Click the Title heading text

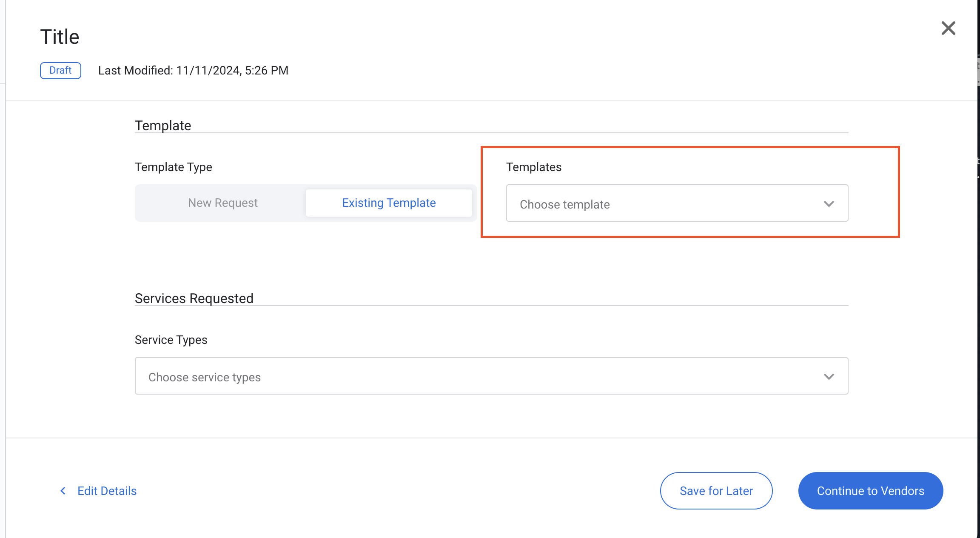pos(60,37)
